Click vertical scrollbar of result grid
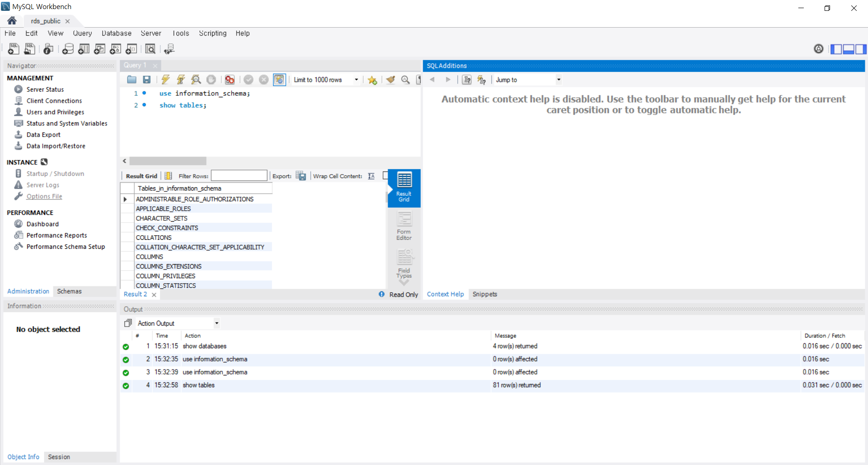Image resolution: width=868 pixels, height=465 pixels. point(387,197)
